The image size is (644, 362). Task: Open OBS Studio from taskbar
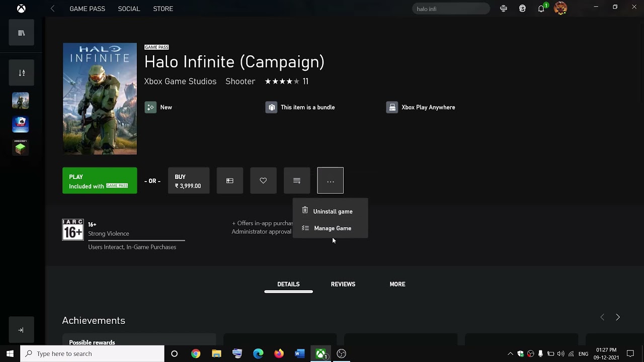tap(342, 353)
